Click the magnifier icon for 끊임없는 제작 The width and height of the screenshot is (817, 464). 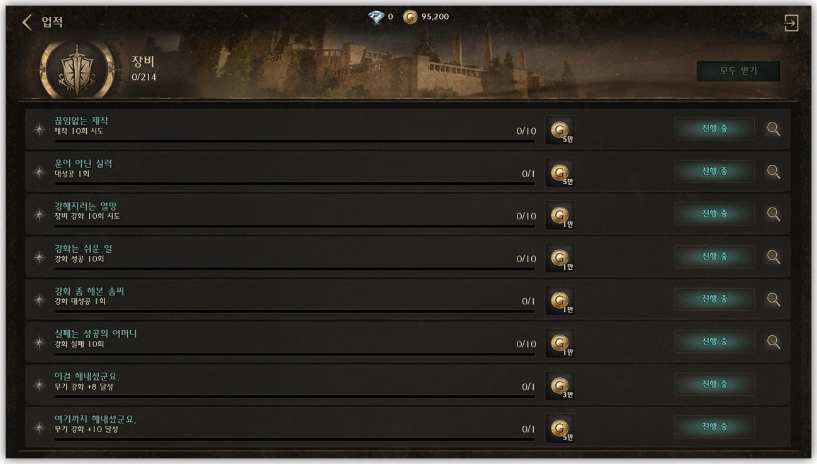[x=773, y=129]
